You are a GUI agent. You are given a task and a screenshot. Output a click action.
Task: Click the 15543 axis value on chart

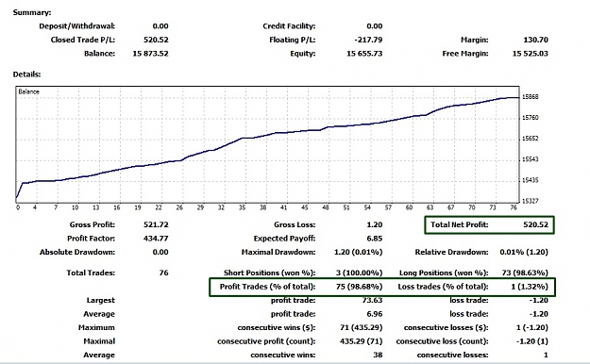tap(531, 159)
